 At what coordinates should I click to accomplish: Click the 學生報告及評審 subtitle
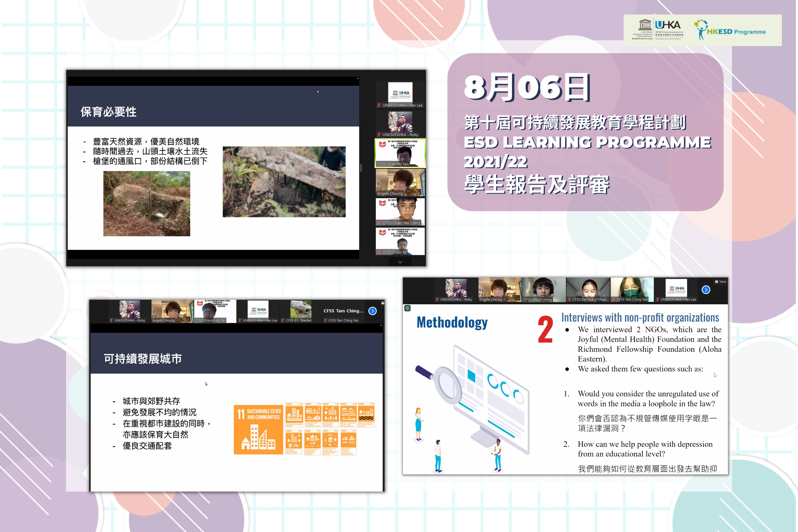pos(537,185)
